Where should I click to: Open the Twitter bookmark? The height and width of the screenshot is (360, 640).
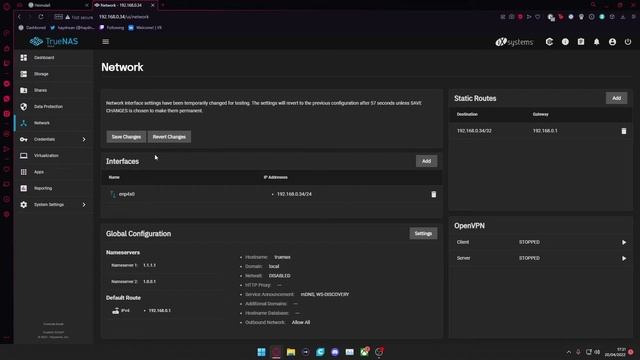click(x=72, y=28)
